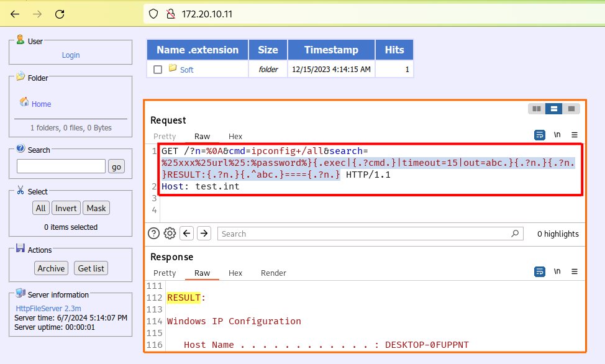
Task: Click the Mask selection button
Action: [x=96, y=208]
